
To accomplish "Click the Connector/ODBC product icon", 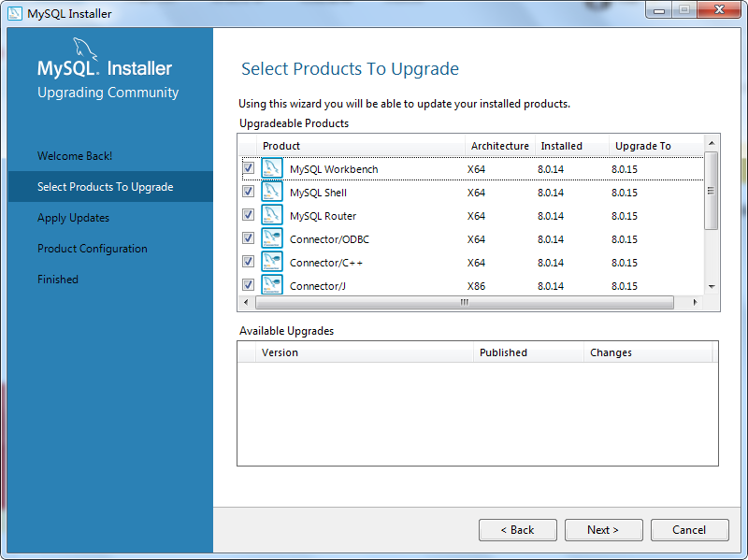I will pos(272,238).
